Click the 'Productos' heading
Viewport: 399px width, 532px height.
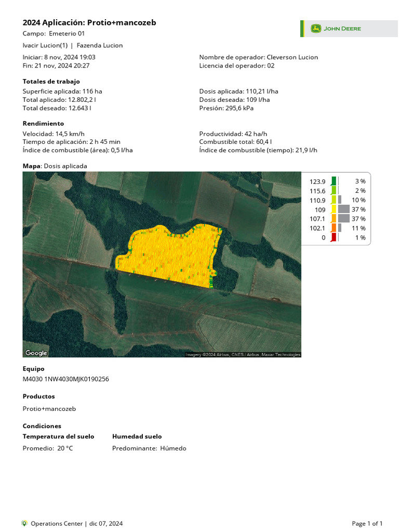38,396
